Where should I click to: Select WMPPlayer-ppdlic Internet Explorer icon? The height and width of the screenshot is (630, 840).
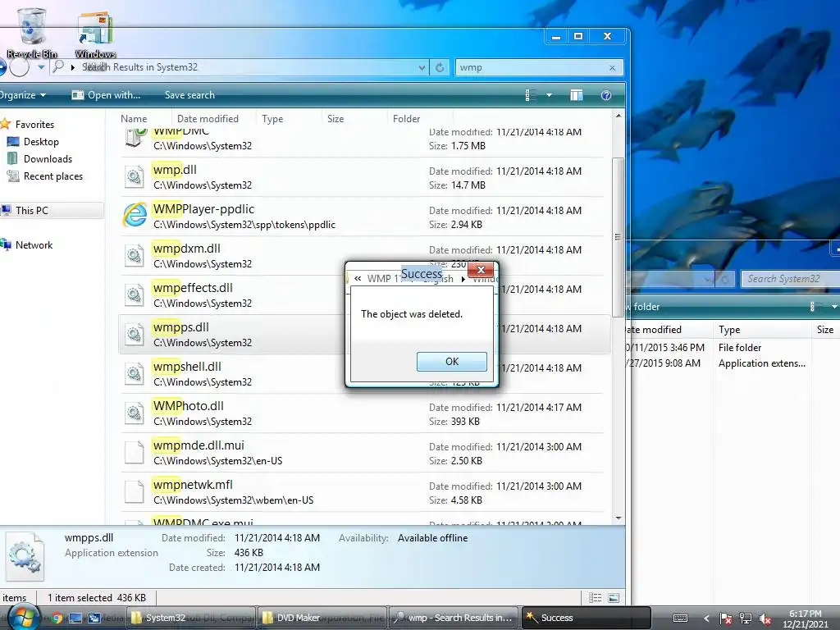(134, 216)
